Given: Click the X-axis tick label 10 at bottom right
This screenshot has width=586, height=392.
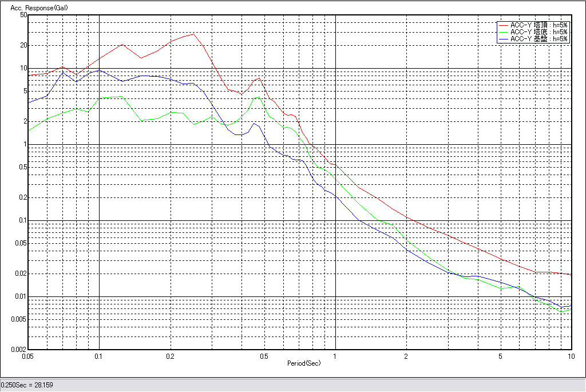Looking at the screenshot, I should pos(570,356).
